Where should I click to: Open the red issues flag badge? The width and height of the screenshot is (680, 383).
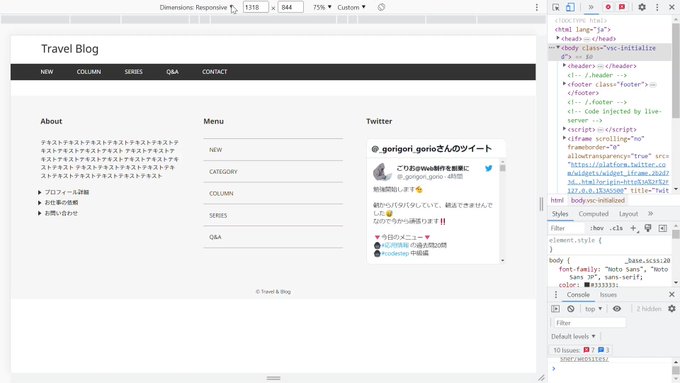pyautogui.click(x=622, y=7)
